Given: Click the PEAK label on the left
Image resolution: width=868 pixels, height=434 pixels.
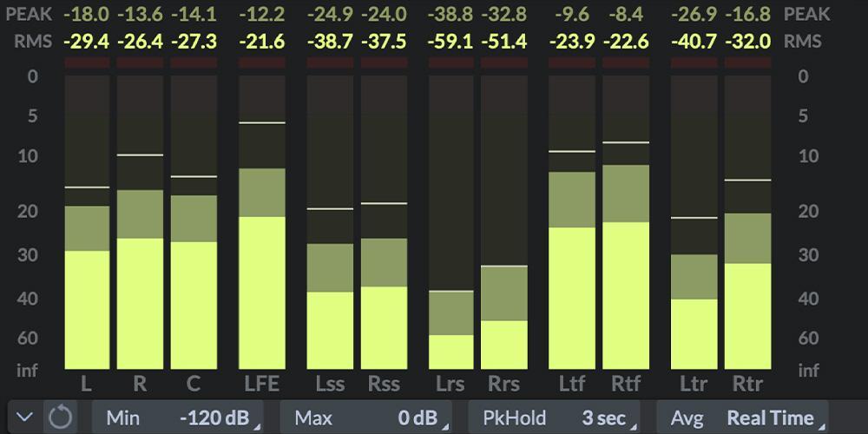Looking at the screenshot, I should tap(33, 15).
